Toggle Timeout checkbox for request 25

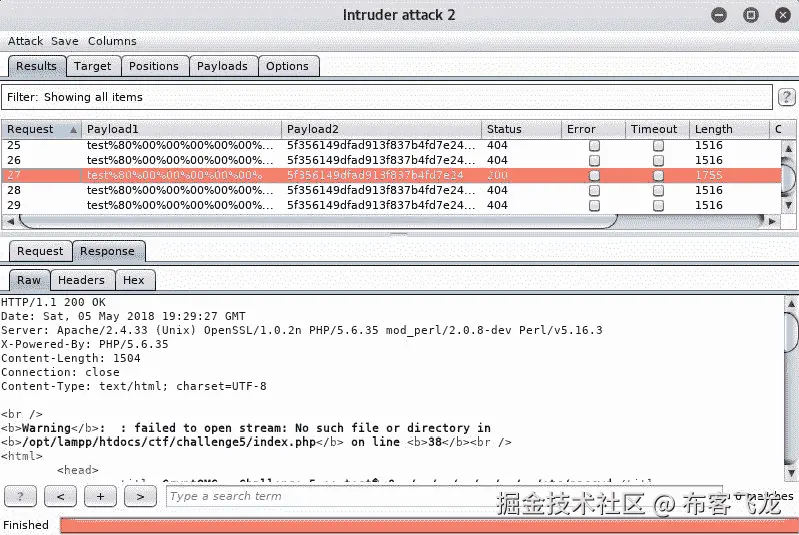point(658,146)
